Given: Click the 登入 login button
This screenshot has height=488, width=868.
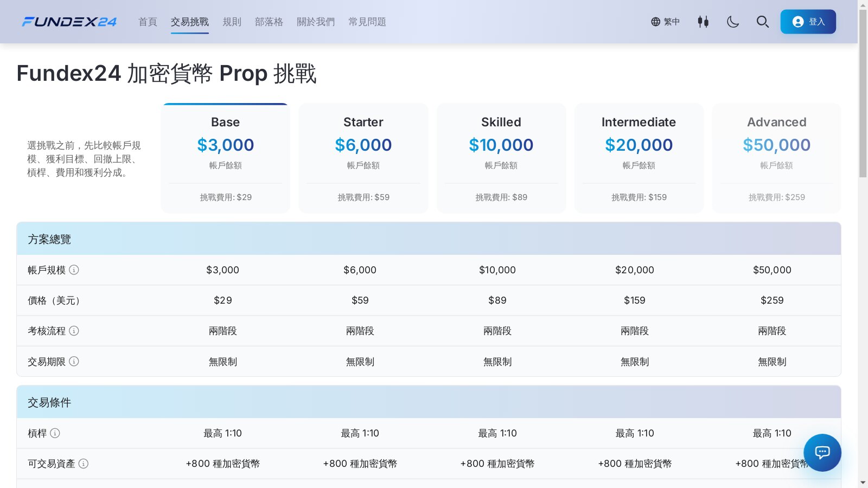Looking at the screenshot, I should click(x=808, y=22).
